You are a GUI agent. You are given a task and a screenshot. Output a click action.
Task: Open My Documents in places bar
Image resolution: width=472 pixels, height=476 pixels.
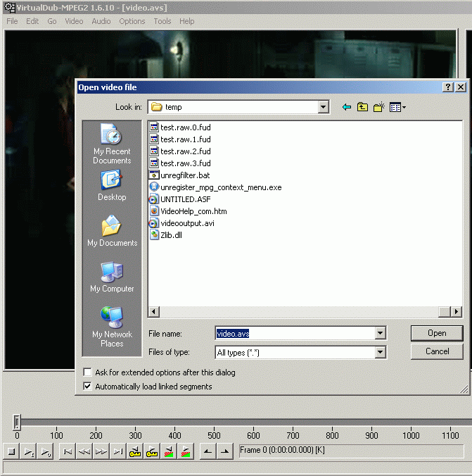(x=112, y=231)
